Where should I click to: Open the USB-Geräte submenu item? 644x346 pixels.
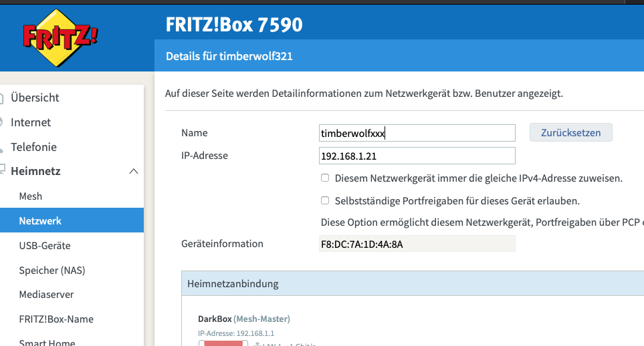tap(45, 245)
